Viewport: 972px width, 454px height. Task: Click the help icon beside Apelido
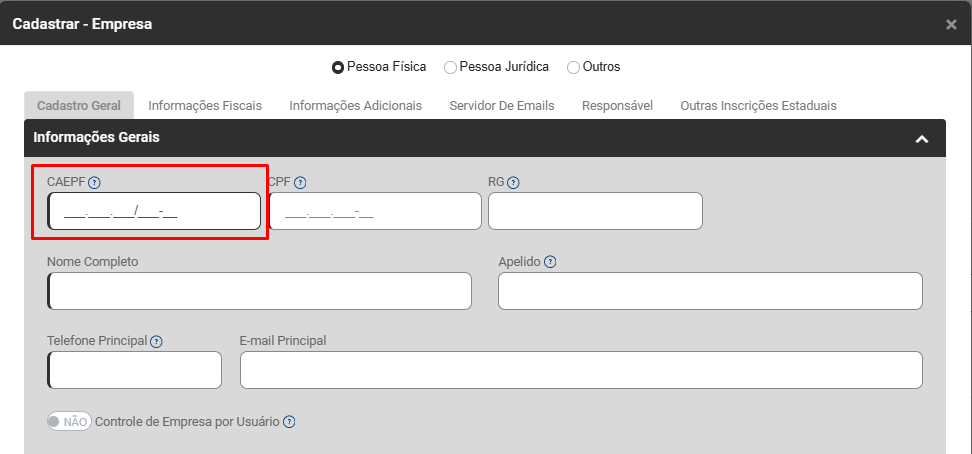[550, 262]
